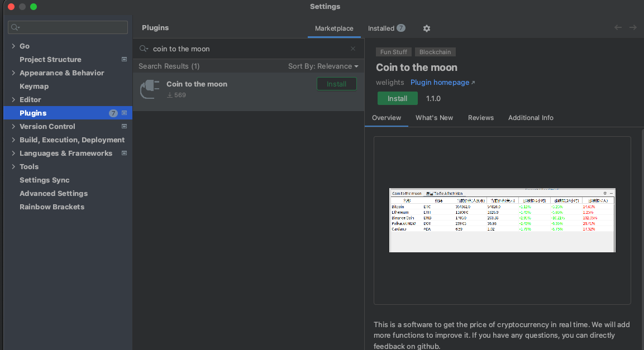
Task: Click the Installed count badge 7
Action: click(401, 28)
